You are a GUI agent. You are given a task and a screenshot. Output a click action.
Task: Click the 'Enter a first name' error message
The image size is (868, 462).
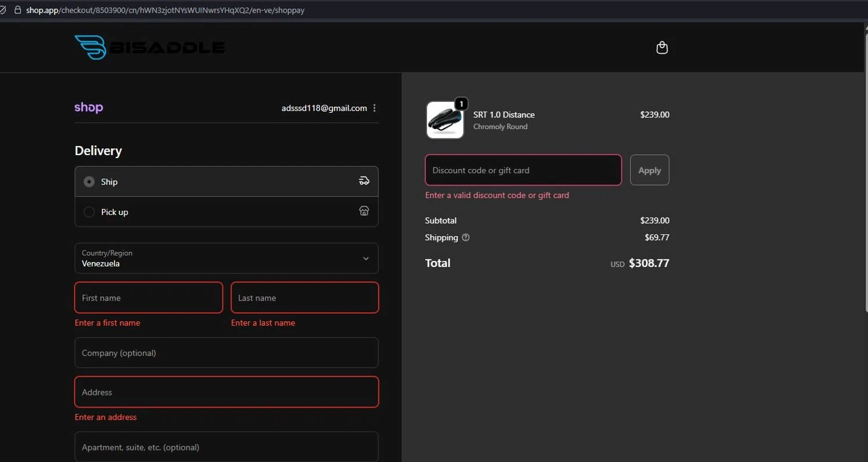tap(107, 323)
